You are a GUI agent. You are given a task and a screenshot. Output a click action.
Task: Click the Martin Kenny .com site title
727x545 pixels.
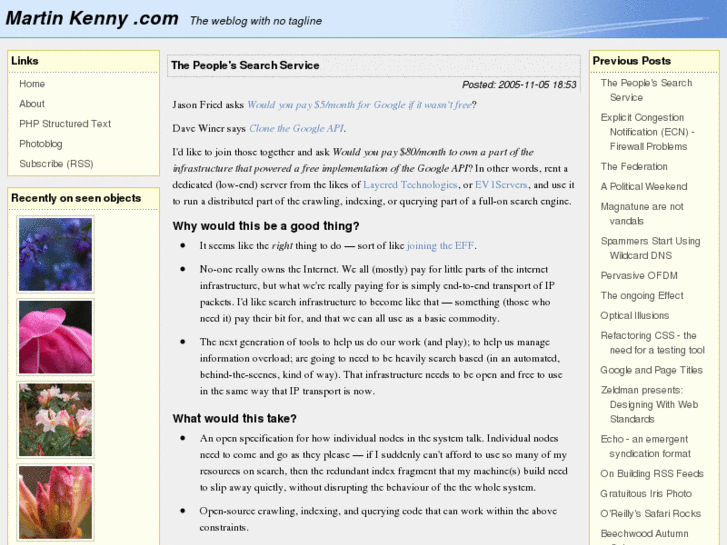(x=92, y=18)
